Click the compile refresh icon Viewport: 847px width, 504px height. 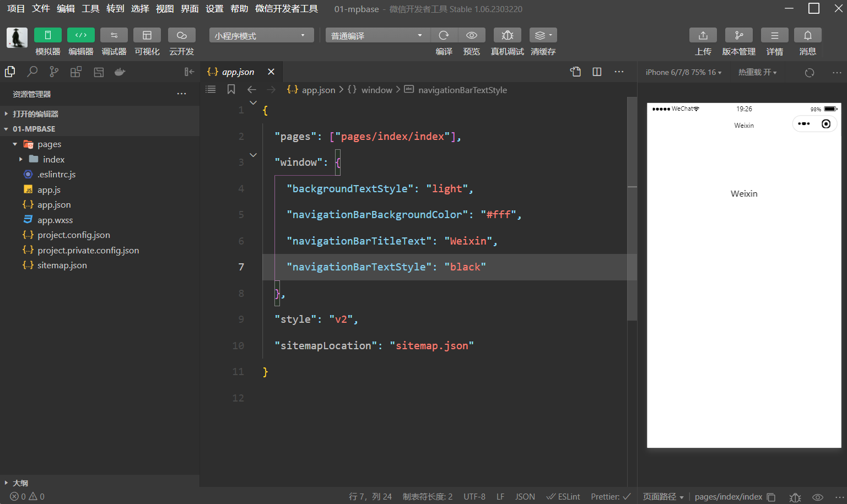(x=444, y=35)
